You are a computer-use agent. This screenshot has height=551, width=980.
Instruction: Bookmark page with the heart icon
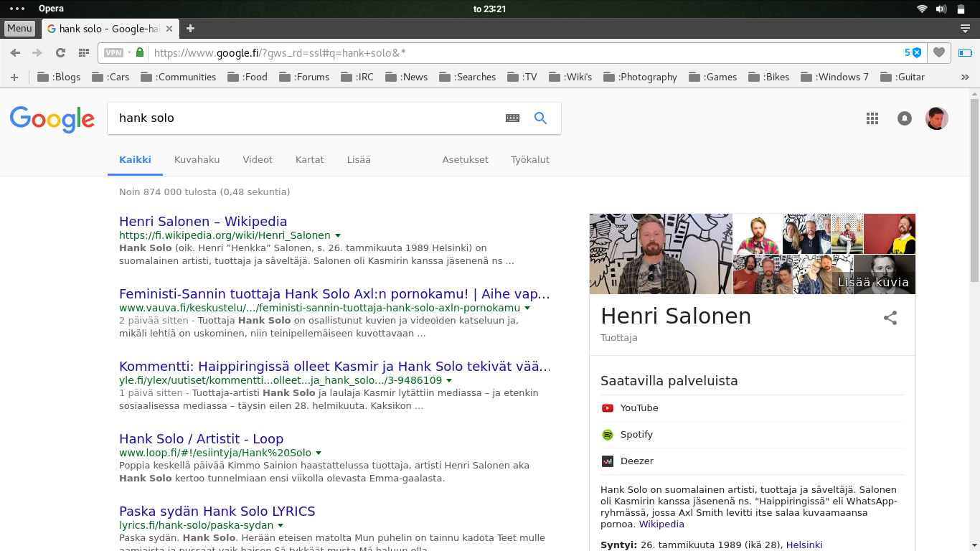coord(939,52)
